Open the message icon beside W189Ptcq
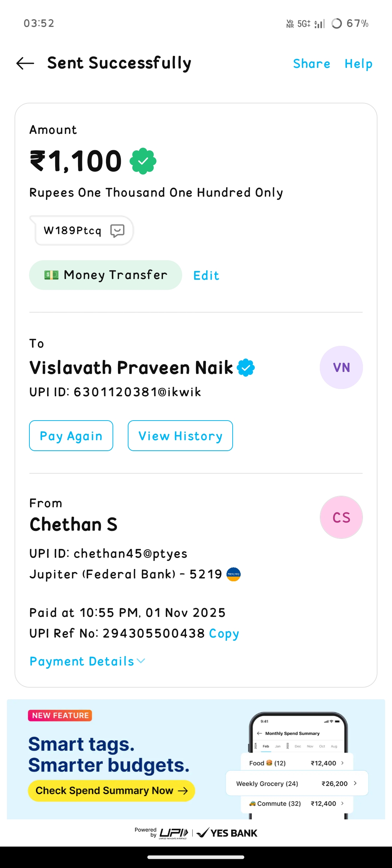 click(117, 231)
